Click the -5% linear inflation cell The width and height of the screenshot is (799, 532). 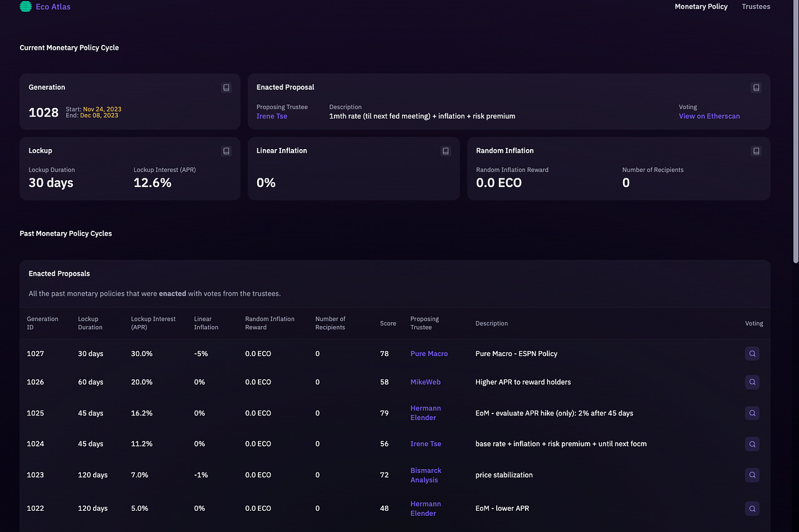(200, 354)
